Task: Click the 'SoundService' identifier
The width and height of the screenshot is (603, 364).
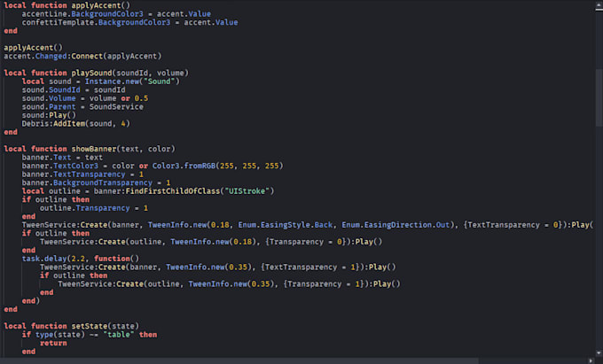Action: coord(116,107)
